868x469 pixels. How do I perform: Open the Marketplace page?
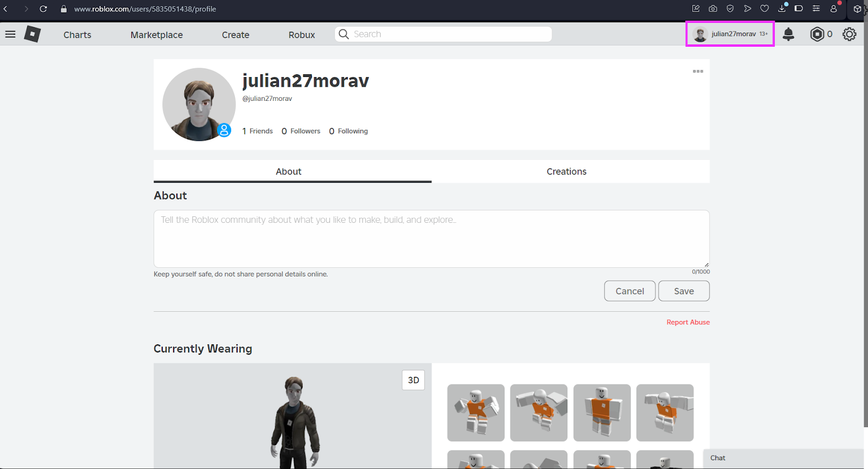pos(156,35)
